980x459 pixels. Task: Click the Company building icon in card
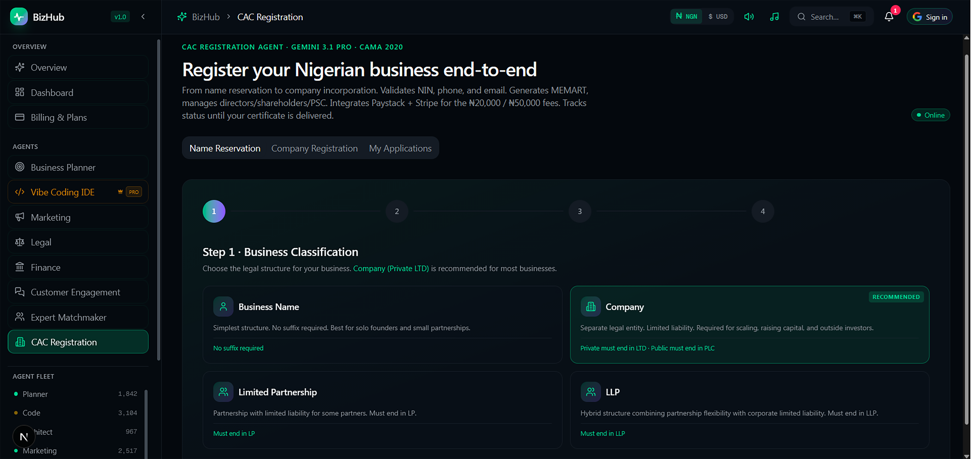(590, 307)
